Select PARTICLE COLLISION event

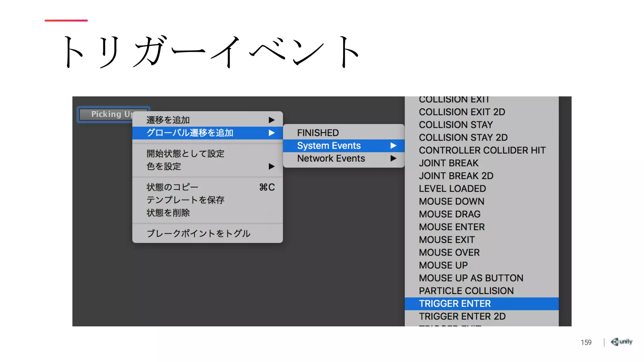pos(466,291)
